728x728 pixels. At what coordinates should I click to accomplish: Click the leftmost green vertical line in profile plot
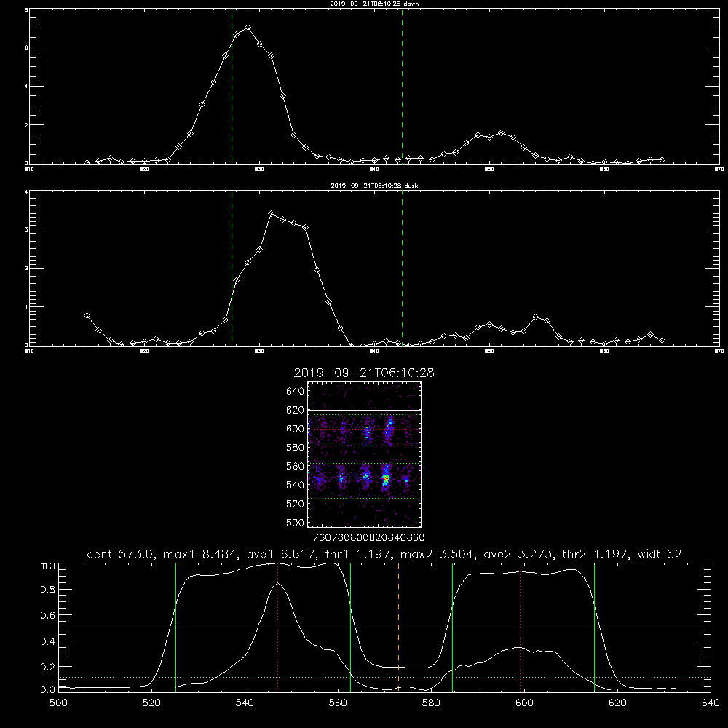[175, 628]
